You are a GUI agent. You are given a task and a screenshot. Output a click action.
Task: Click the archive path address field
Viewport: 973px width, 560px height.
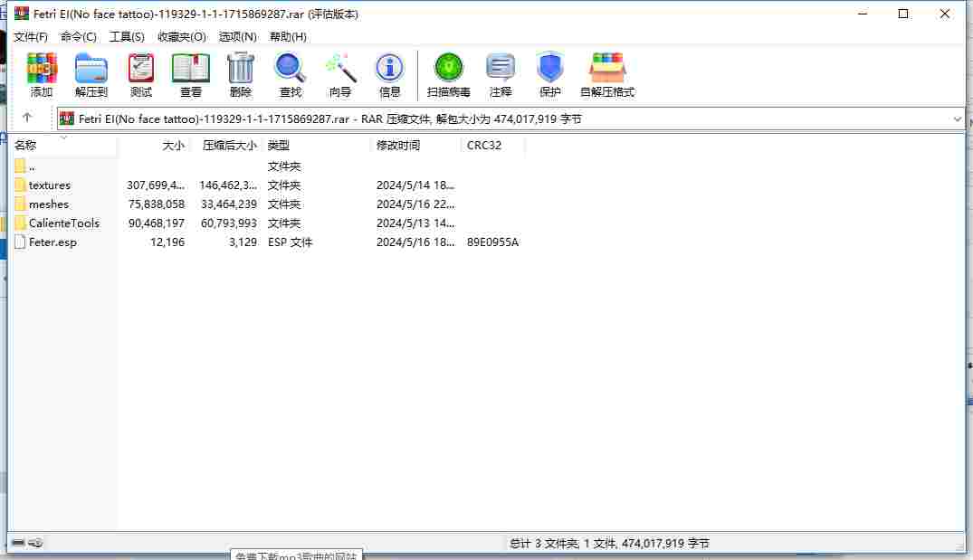(x=510, y=119)
